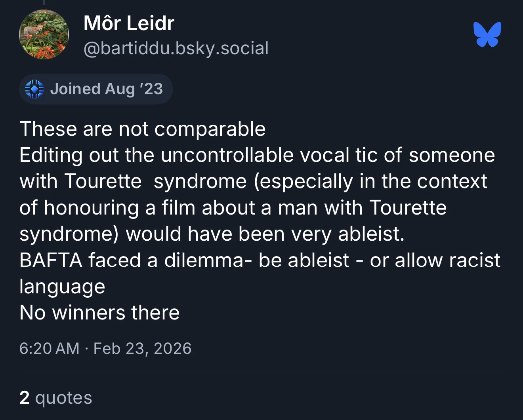
Task: Click the pixelated icon in the Joined badge
Action: point(34,89)
